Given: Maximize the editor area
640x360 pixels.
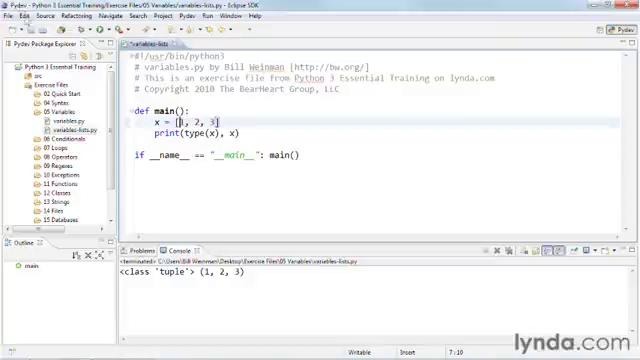Looking at the screenshot, I should pyautogui.click(x=632, y=42).
